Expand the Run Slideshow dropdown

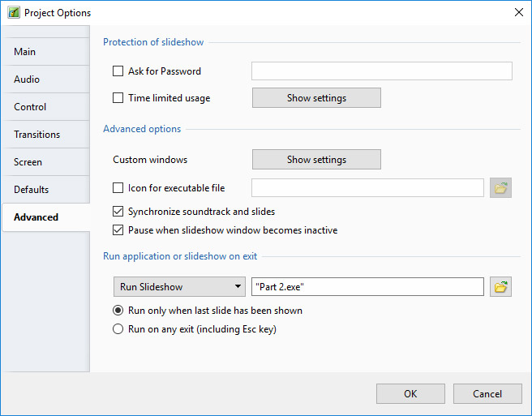(179, 287)
